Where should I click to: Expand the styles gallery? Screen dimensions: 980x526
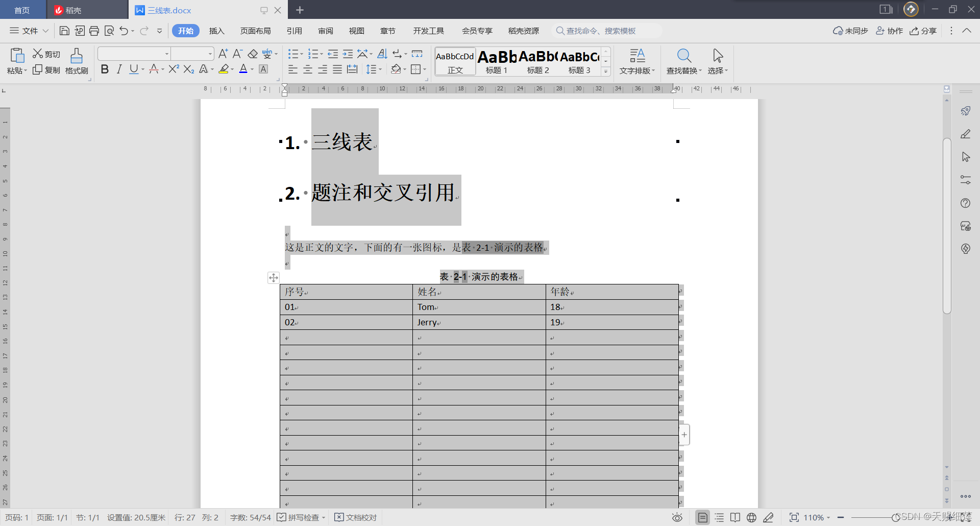tap(606, 71)
